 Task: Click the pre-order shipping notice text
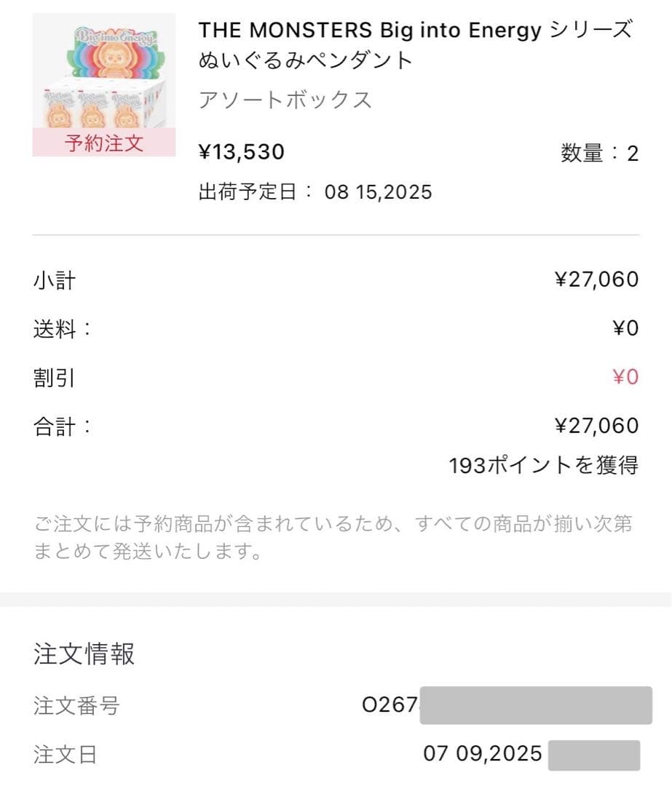[x=333, y=537]
